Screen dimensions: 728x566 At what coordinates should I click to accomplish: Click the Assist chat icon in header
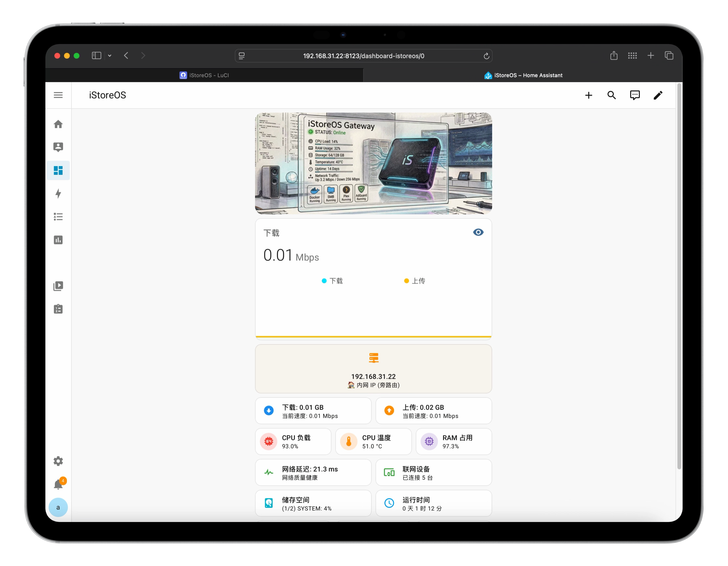[x=635, y=95]
